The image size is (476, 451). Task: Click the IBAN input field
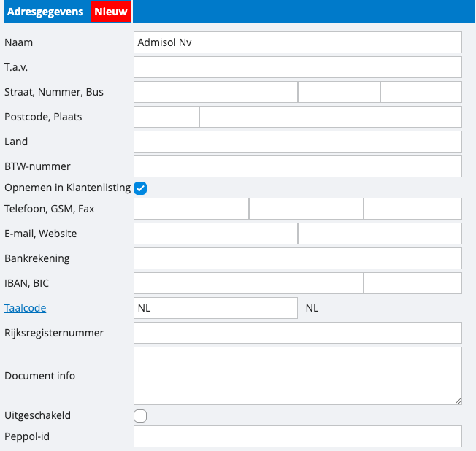(x=248, y=283)
